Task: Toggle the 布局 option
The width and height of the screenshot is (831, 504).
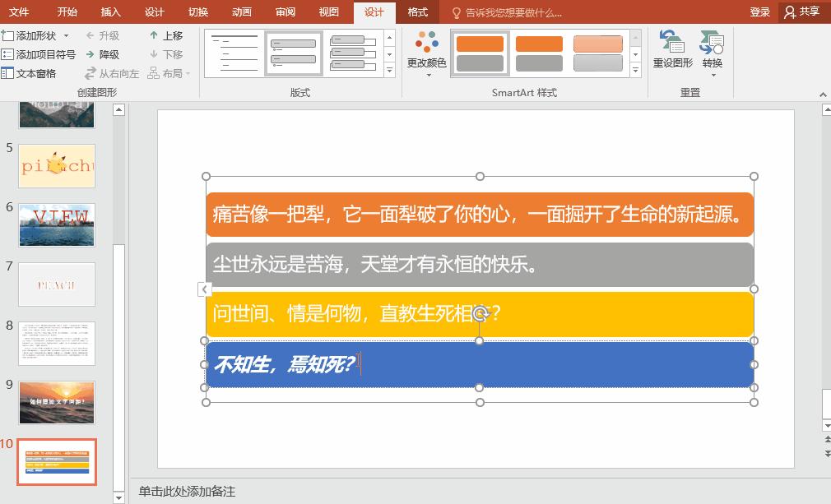Action: click(x=169, y=73)
